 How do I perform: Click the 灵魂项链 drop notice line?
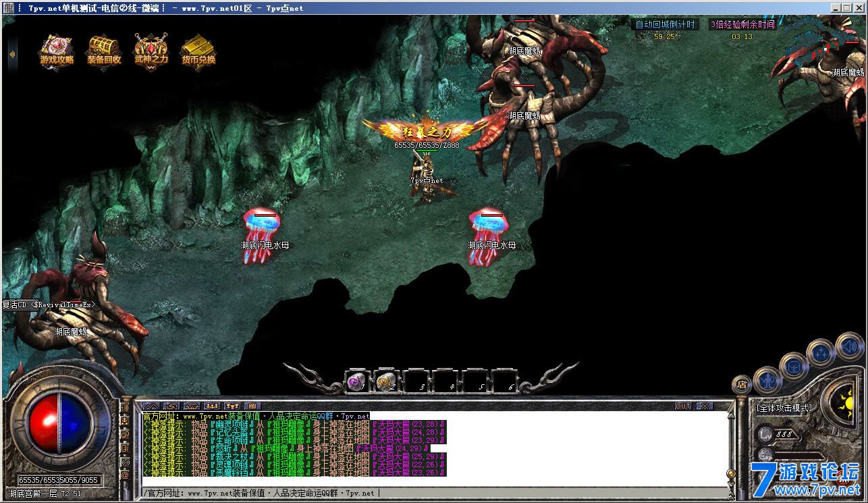click(x=294, y=465)
